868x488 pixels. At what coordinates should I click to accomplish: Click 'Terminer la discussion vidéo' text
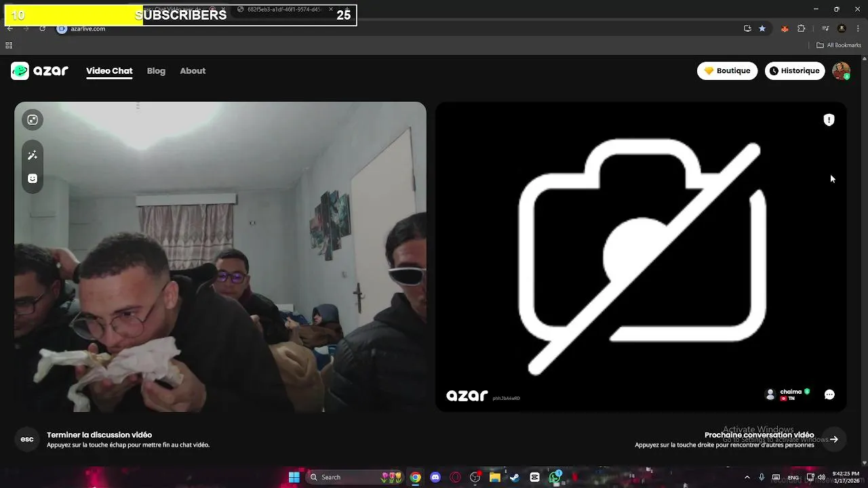(99, 435)
